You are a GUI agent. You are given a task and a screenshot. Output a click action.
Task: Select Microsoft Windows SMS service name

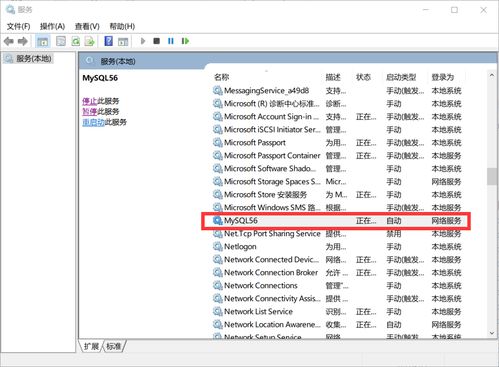[272, 208]
